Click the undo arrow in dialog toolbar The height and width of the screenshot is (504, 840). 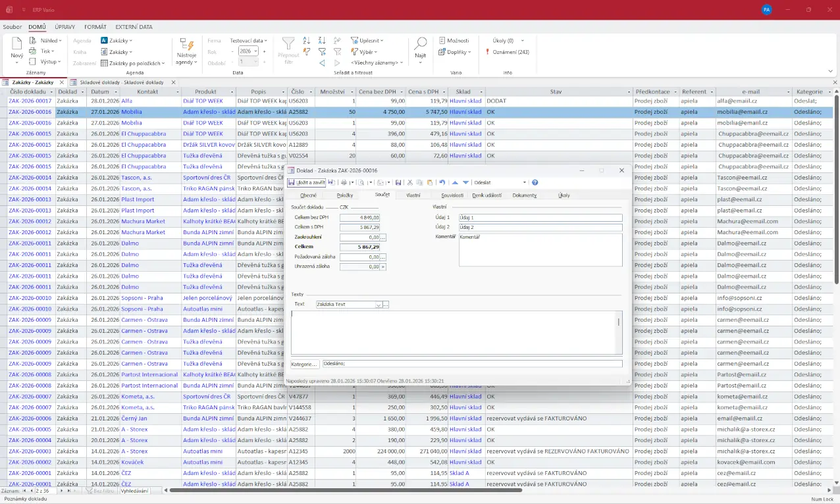click(x=442, y=182)
